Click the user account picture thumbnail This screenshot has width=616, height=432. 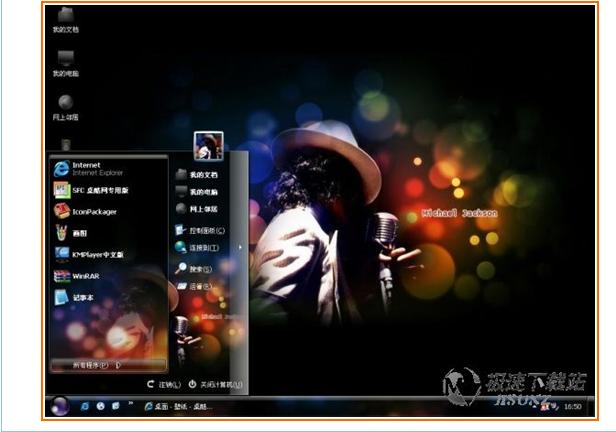208,146
